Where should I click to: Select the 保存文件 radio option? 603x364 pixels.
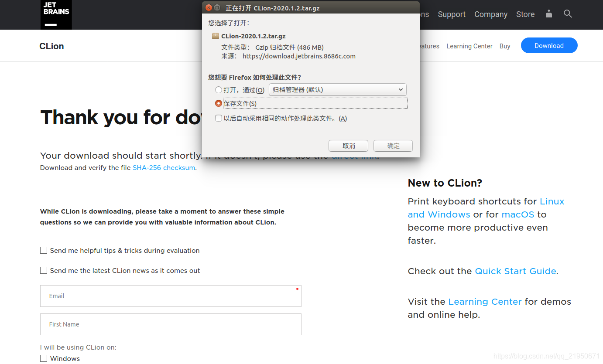click(x=219, y=104)
